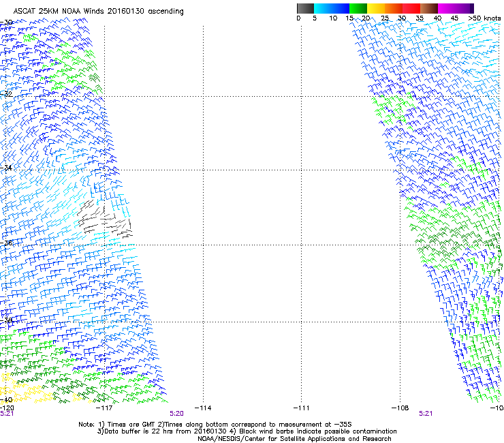The width and height of the screenshot is (504, 443).
Task: Click the -34 latitude axis label
Action: pos(6,168)
